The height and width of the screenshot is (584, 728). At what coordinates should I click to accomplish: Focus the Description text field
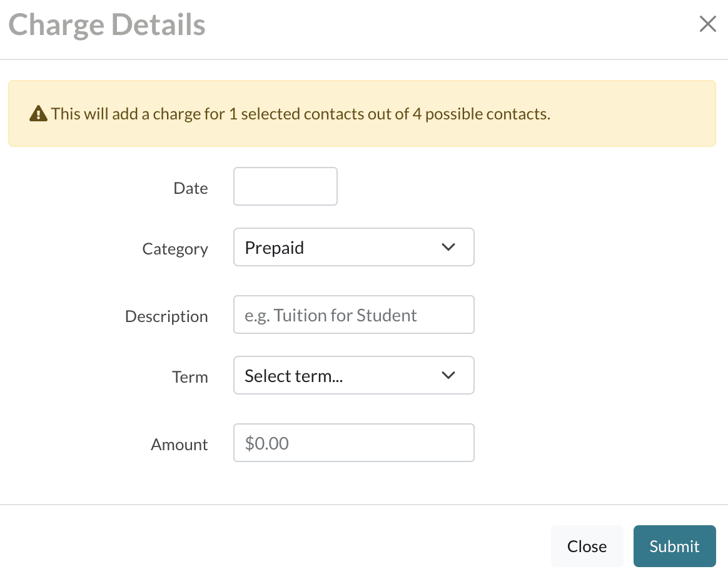(353, 315)
